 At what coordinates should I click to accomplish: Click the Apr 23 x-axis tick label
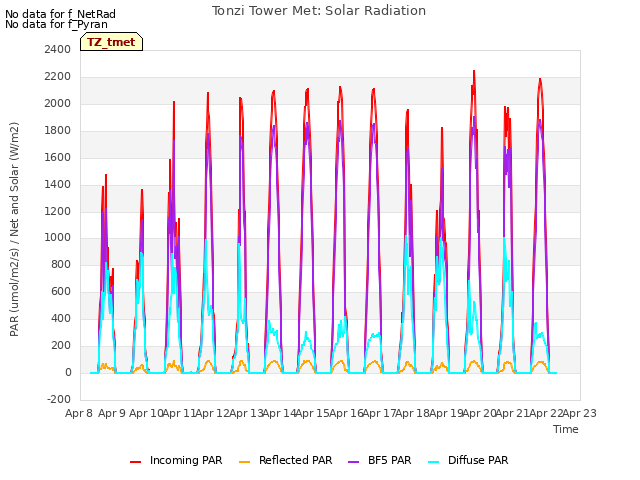579,413
